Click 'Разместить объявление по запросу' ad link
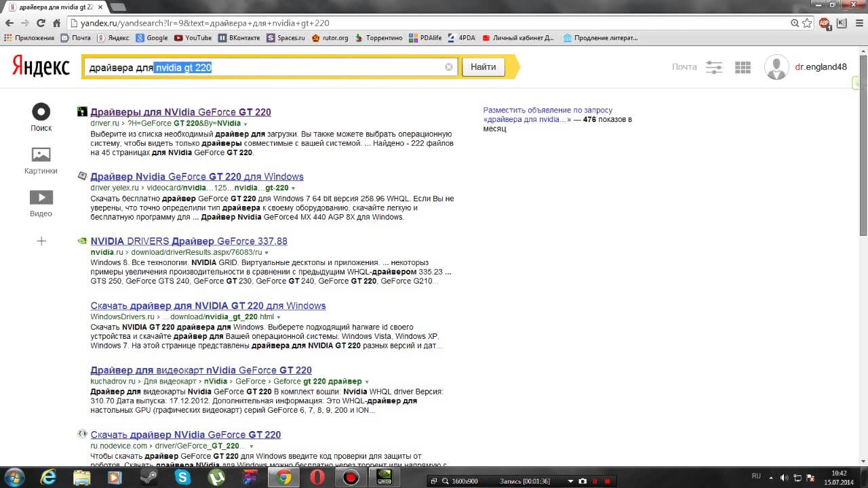 click(x=548, y=110)
